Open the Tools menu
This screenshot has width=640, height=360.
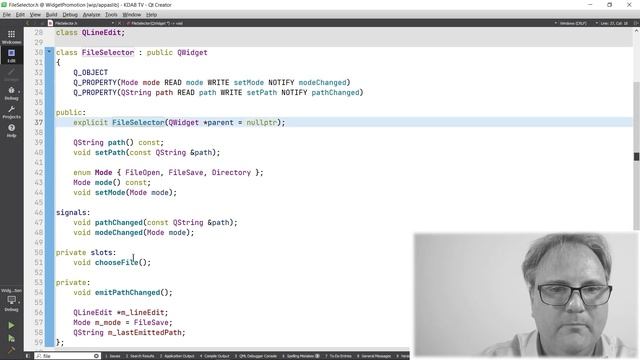pos(111,14)
